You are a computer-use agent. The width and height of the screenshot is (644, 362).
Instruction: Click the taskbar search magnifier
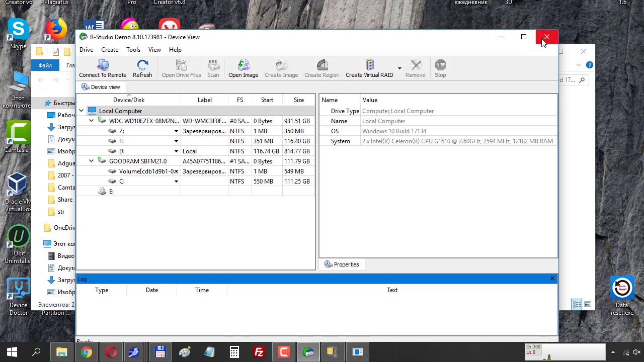click(36, 352)
